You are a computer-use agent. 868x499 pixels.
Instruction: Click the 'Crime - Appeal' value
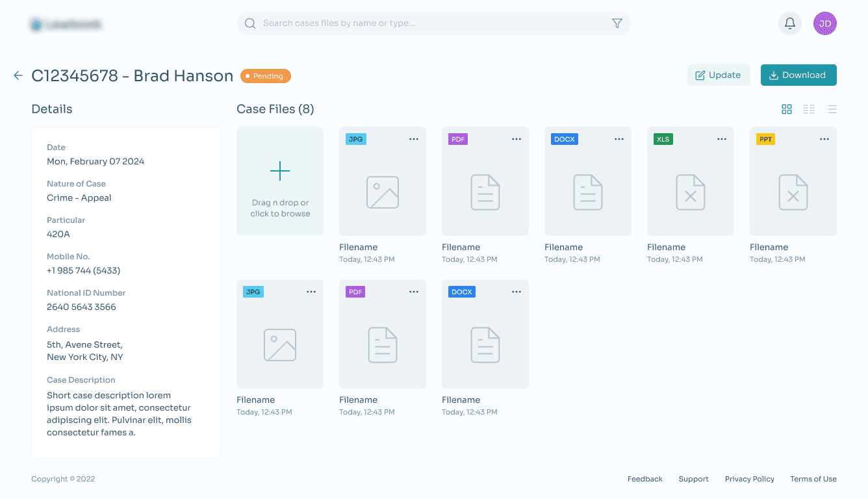click(79, 198)
